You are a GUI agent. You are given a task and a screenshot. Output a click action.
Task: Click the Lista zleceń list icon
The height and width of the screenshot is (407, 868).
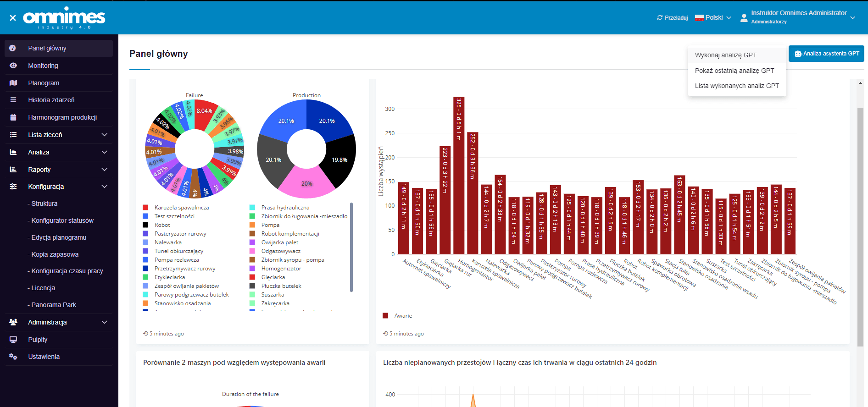13,135
